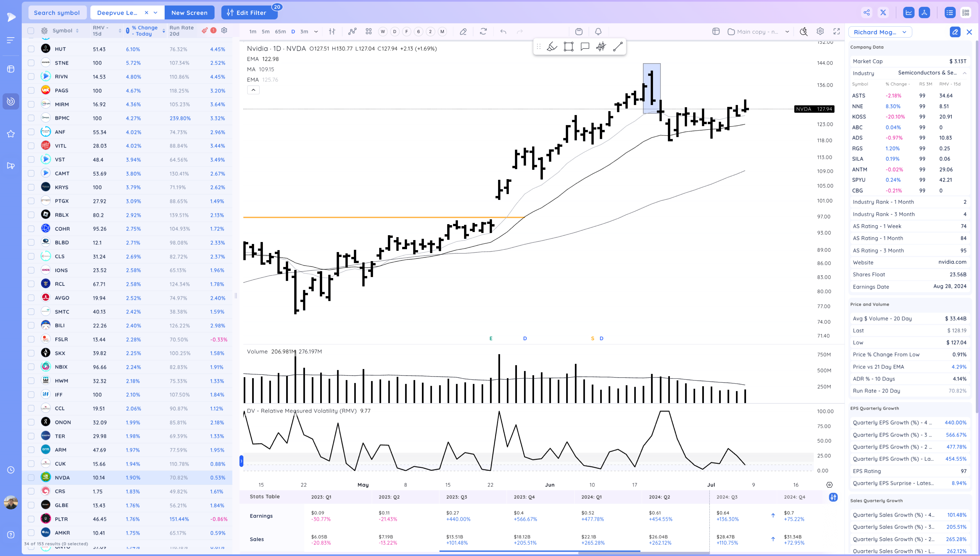
Task: Click the Search symbol field
Action: 57,12
